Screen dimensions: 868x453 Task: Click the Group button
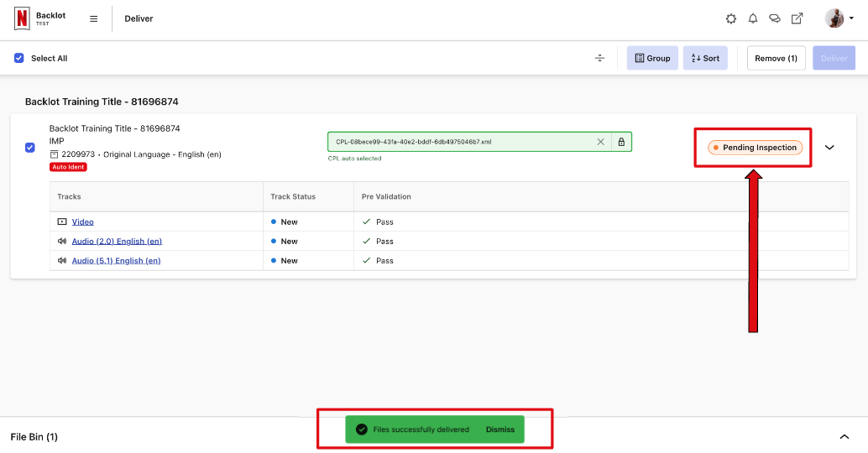click(x=652, y=58)
